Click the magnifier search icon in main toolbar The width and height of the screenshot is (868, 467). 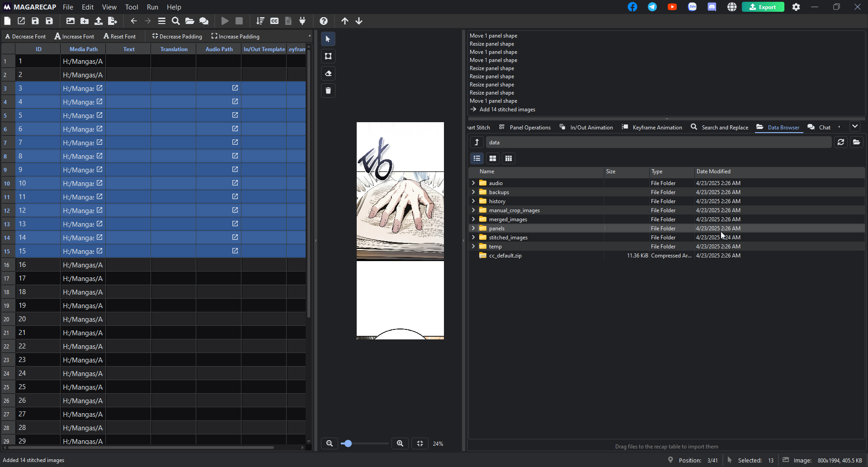coord(176,21)
